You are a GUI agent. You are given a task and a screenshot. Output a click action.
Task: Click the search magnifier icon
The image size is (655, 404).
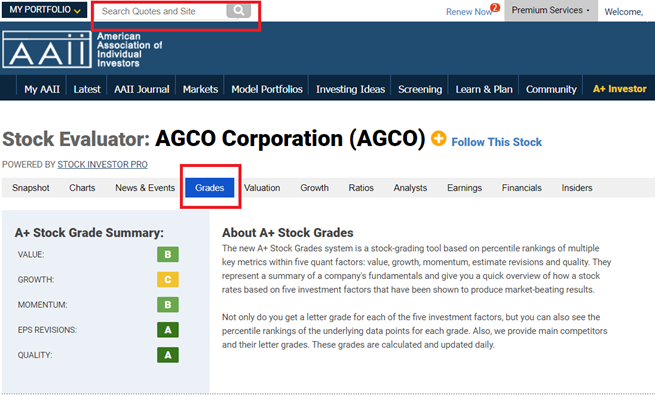[x=239, y=10]
